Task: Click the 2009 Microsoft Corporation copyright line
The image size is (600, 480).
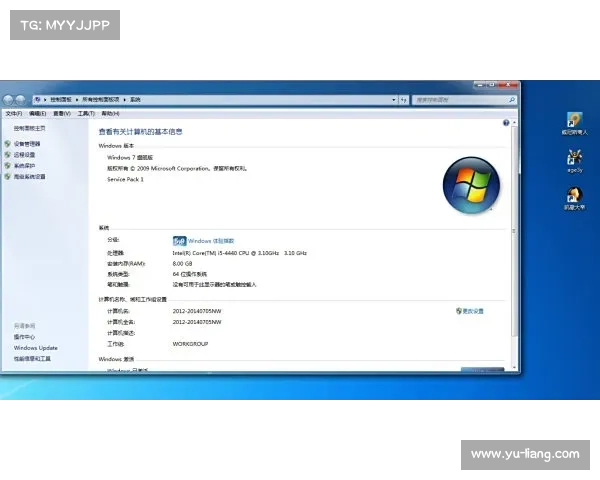Action: point(177,168)
